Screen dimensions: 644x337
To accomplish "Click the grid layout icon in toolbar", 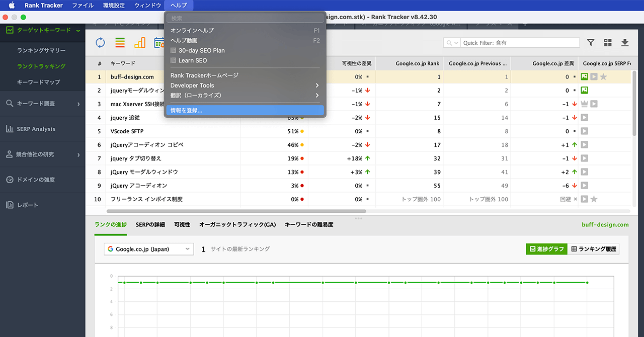I will (608, 43).
